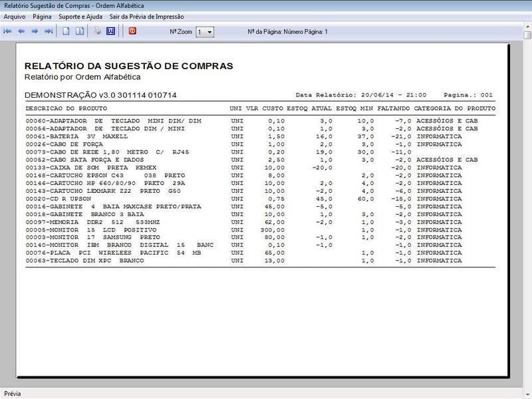This screenshot has height=399, width=532.
Task: Open Suporte e Ajuda menu
Action: coord(80,17)
